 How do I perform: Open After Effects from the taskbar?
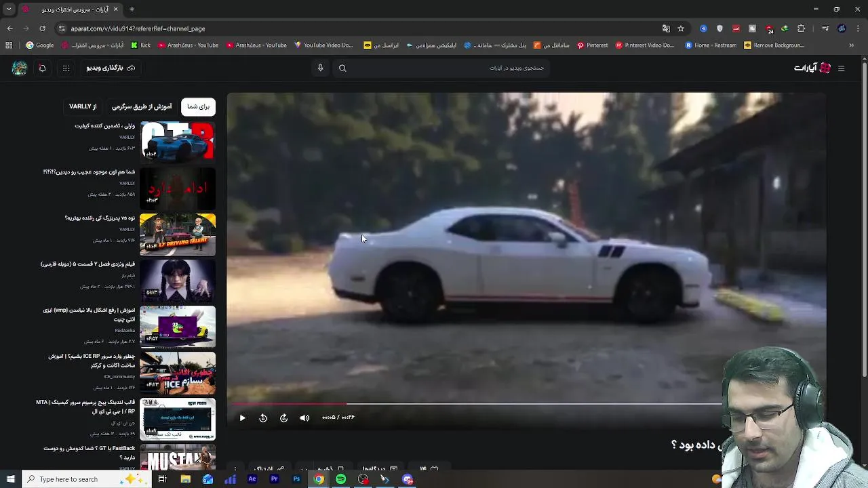point(252,479)
